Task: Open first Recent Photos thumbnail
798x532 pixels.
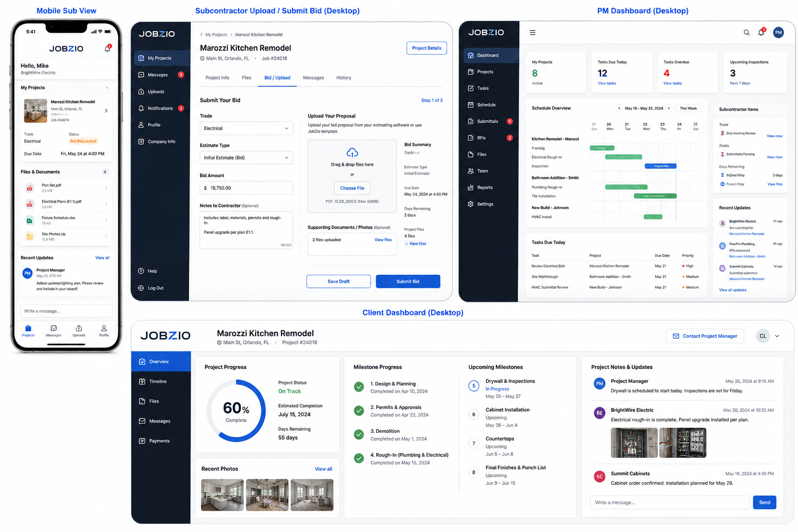Action: 222,495
